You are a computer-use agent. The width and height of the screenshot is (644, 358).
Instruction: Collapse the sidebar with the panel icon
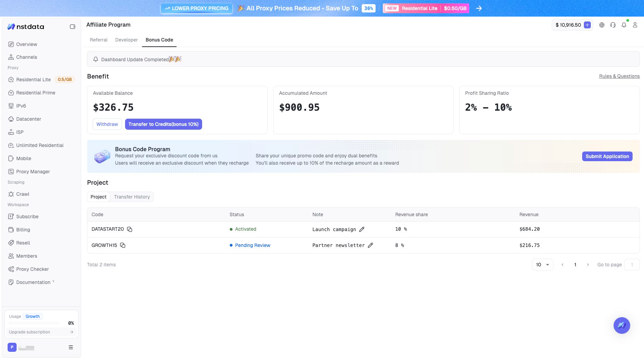coord(73,27)
